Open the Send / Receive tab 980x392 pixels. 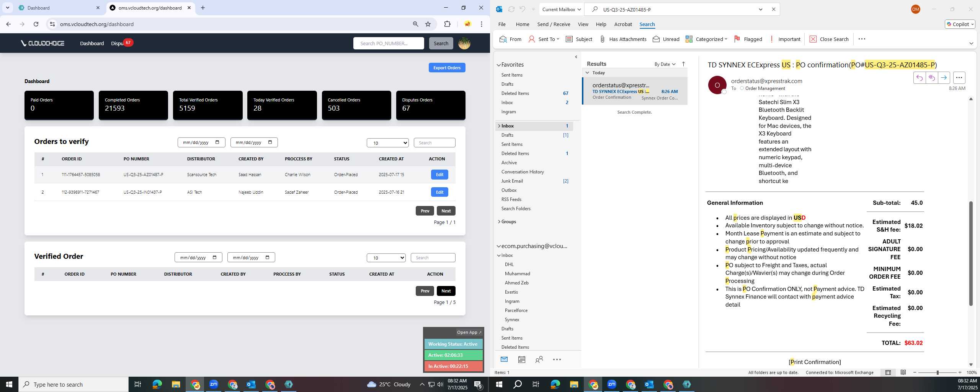pos(554,24)
